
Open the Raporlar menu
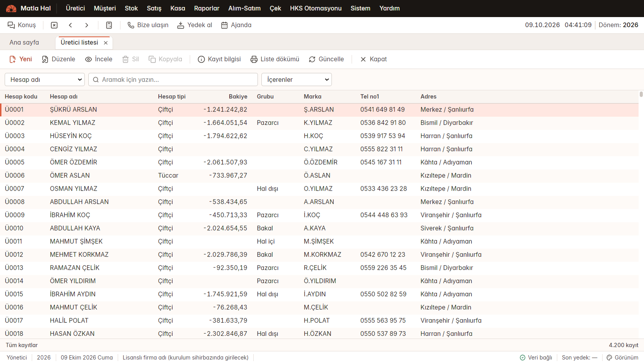pyautogui.click(x=207, y=8)
